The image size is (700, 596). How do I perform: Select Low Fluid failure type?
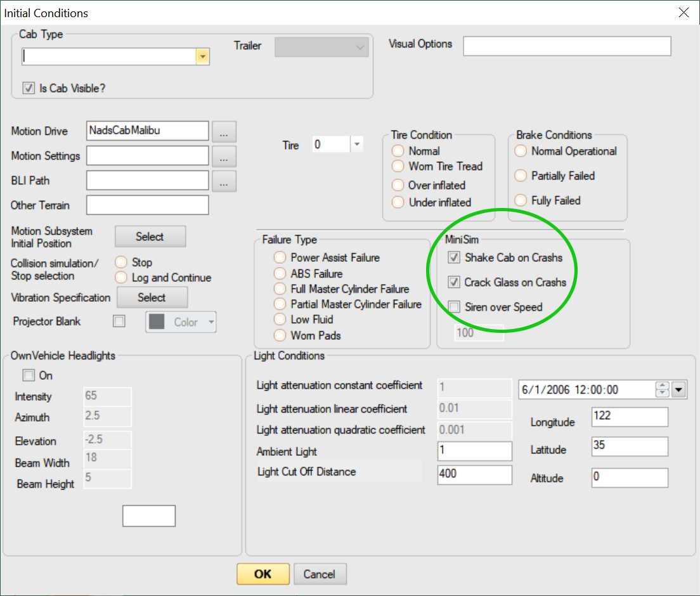pos(280,319)
